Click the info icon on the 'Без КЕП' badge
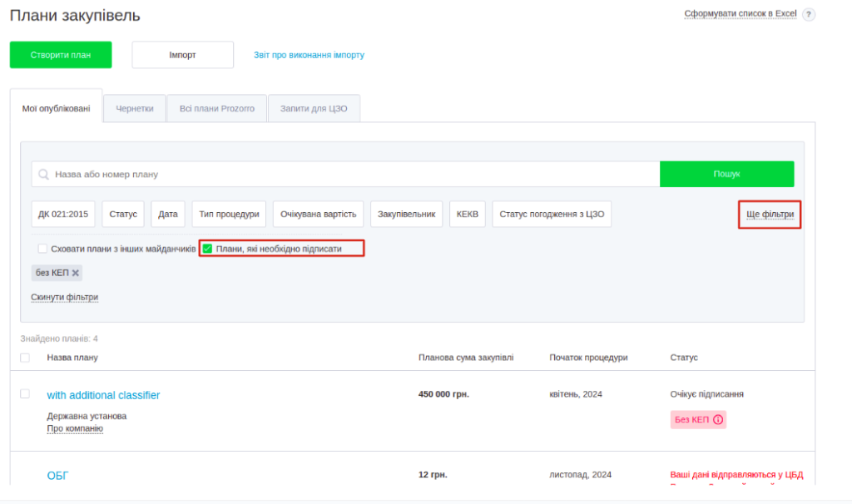The image size is (852, 504). 718,419
